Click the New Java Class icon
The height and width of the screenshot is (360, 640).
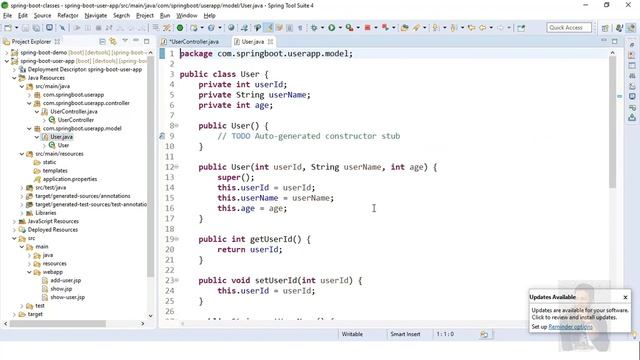pyautogui.click(x=211, y=28)
